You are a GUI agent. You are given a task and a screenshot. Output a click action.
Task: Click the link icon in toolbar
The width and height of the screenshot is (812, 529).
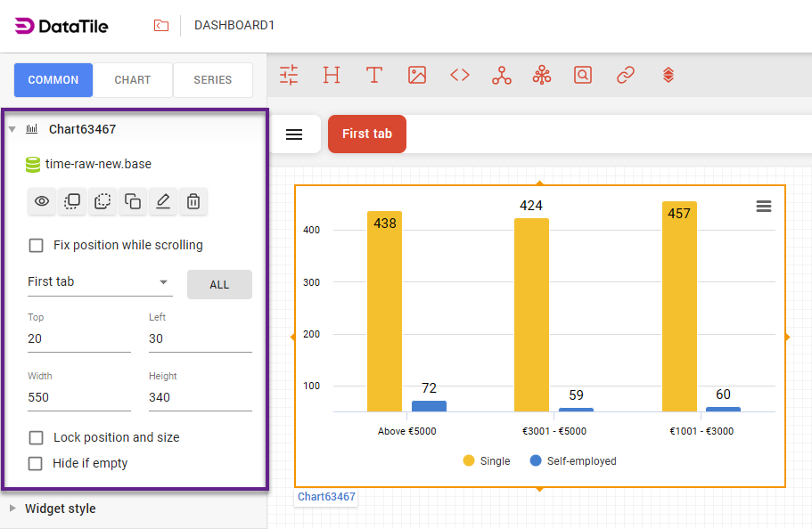pyautogui.click(x=626, y=75)
